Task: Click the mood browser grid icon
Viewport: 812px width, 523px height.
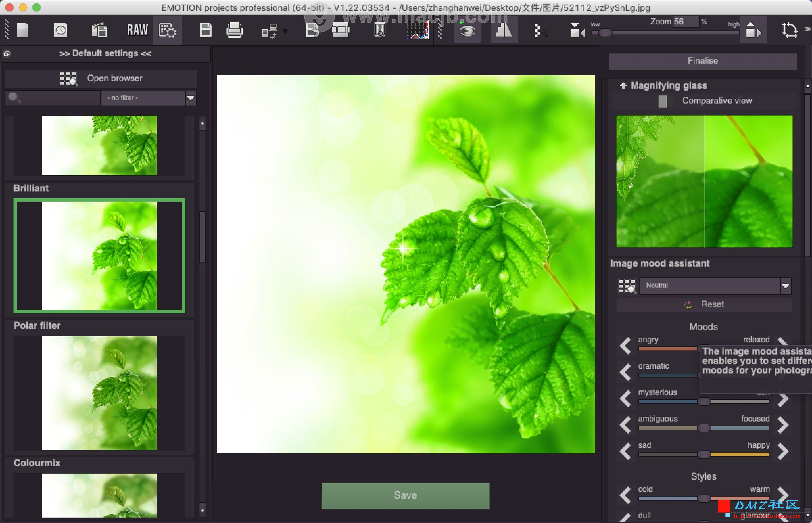Action: click(x=626, y=286)
